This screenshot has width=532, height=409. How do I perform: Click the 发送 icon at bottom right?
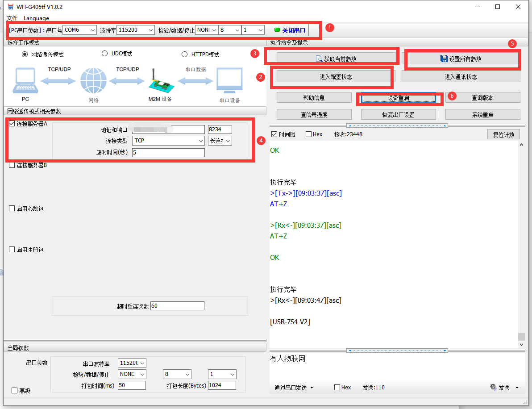[x=493, y=388]
